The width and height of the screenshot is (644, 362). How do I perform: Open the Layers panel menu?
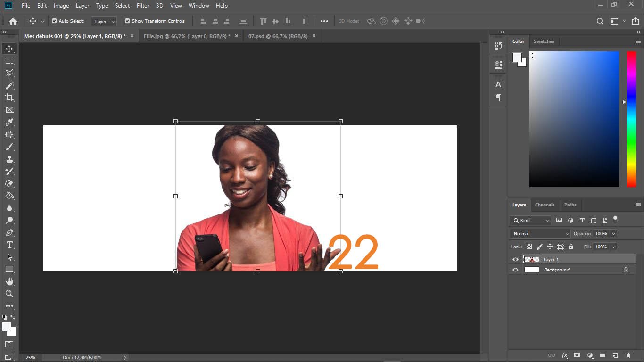coord(638,205)
